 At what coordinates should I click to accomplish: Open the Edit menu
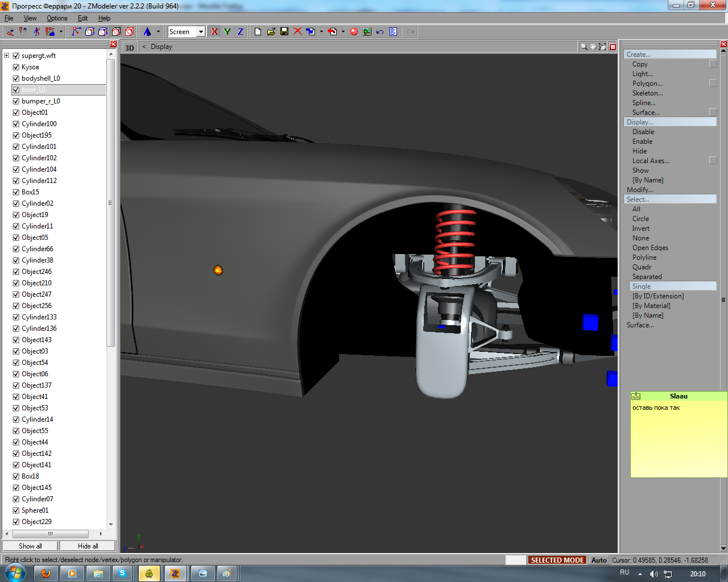[82, 18]
